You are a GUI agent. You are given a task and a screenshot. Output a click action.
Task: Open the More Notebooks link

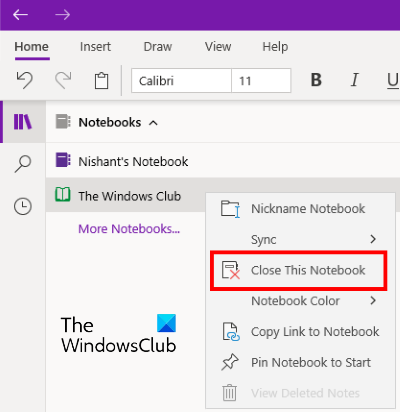(129, 229)
